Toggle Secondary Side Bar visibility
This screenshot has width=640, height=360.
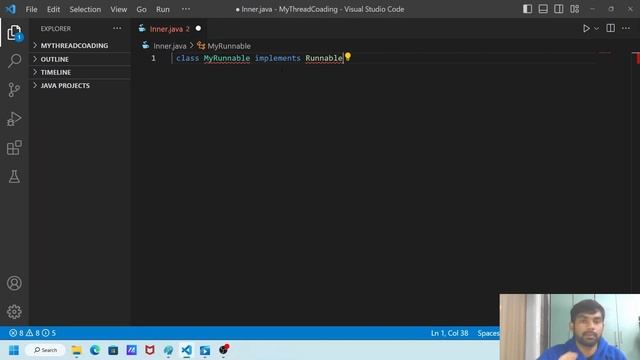click(559, 9)
